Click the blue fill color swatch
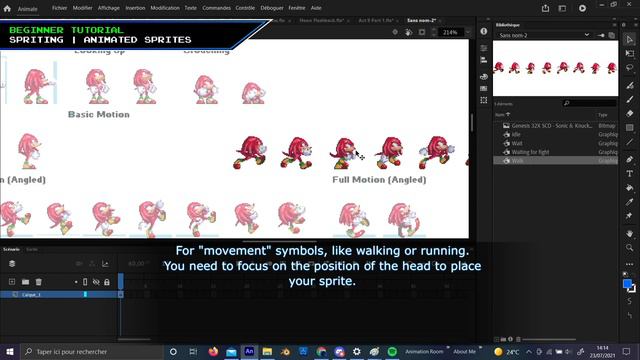The height and width of the screenshot is (360, 640). pyautogui.click(x=627, y=284)
